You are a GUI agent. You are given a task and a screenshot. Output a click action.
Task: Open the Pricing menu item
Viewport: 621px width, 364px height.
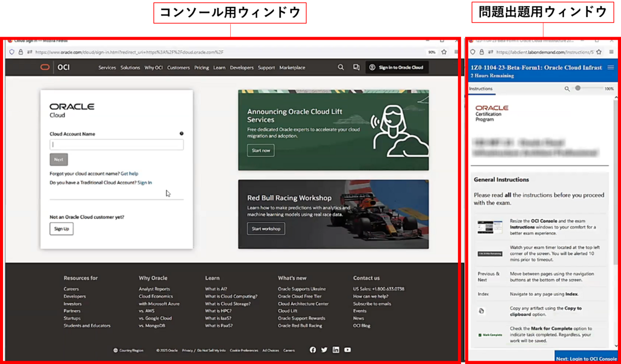(x=202, y=68)
